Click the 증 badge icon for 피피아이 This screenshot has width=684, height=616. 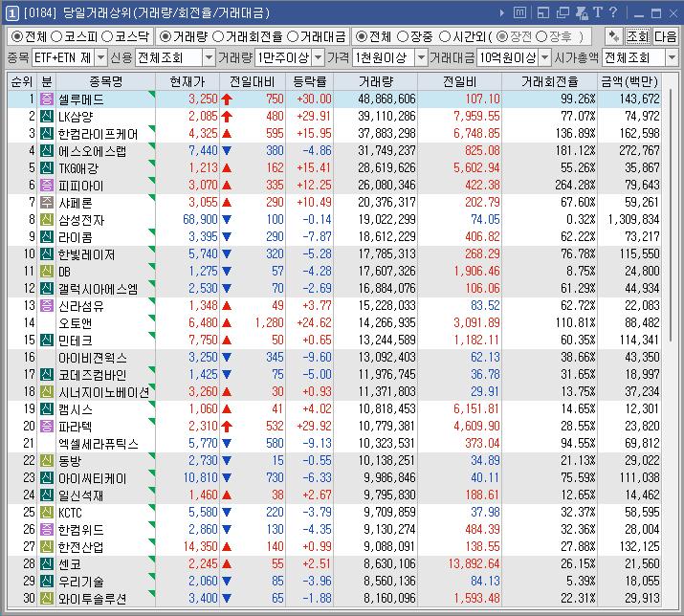point(47,185)
